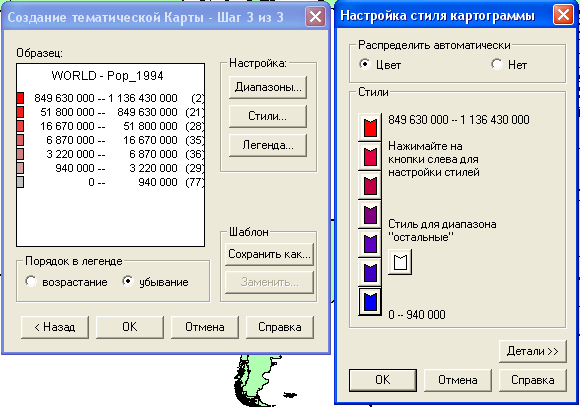Open the indigo style button, sixth in Стили list

(370, 272)
